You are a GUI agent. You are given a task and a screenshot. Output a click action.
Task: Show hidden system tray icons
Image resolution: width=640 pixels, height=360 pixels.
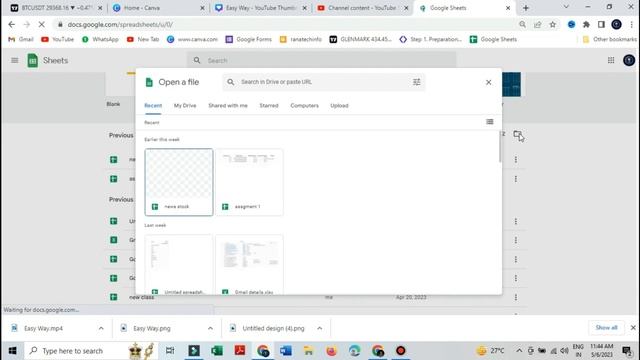[x=519, y=351]
